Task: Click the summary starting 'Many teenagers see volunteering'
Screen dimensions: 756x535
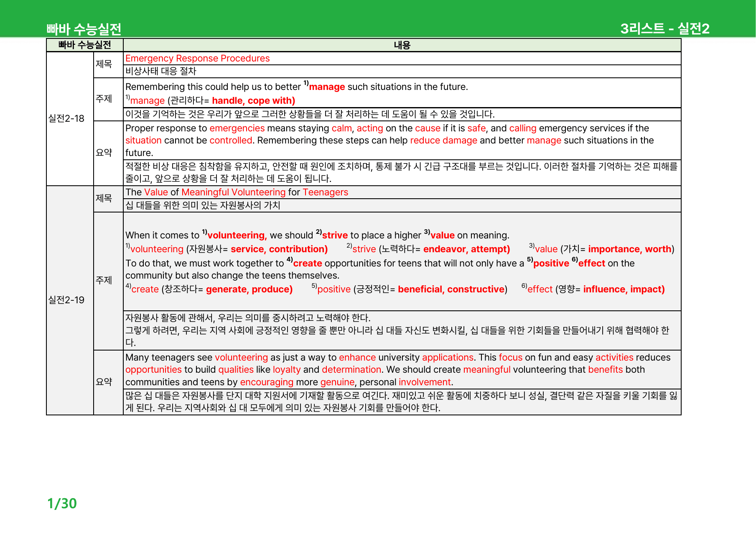Action: [398, 370]
